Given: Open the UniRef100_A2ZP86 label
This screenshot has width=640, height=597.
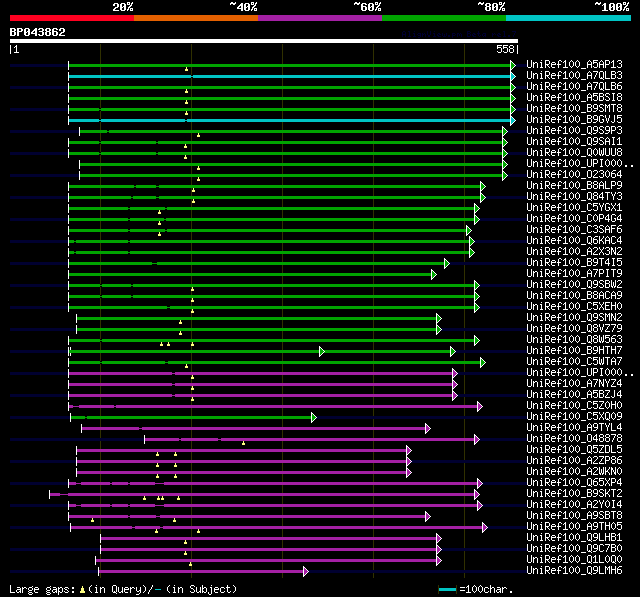Looking at the screenshot, I should click(574, 461).
